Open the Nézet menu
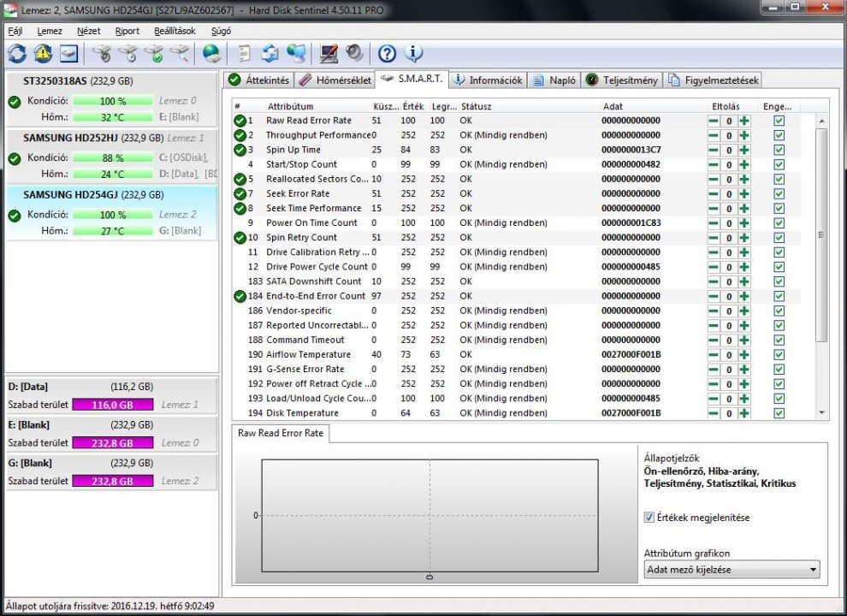 (x=89, y=32)
